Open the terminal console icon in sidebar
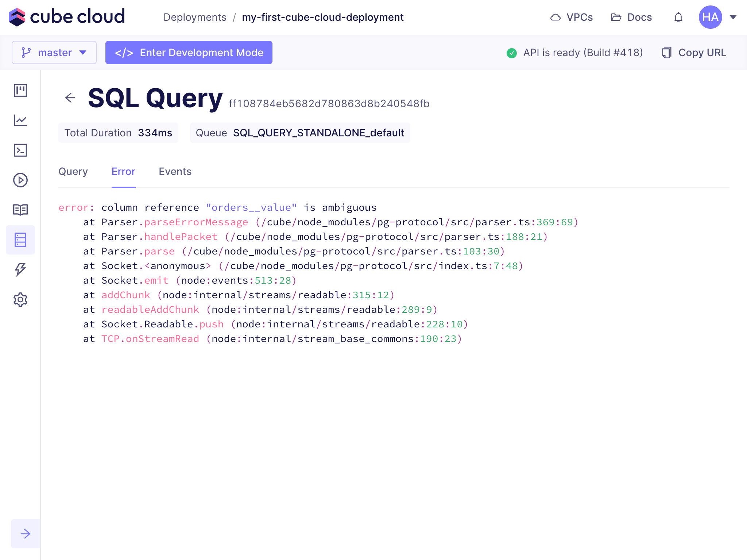This screenshot has width=747, height=560. pyautogui.click(x=20, y=150)
